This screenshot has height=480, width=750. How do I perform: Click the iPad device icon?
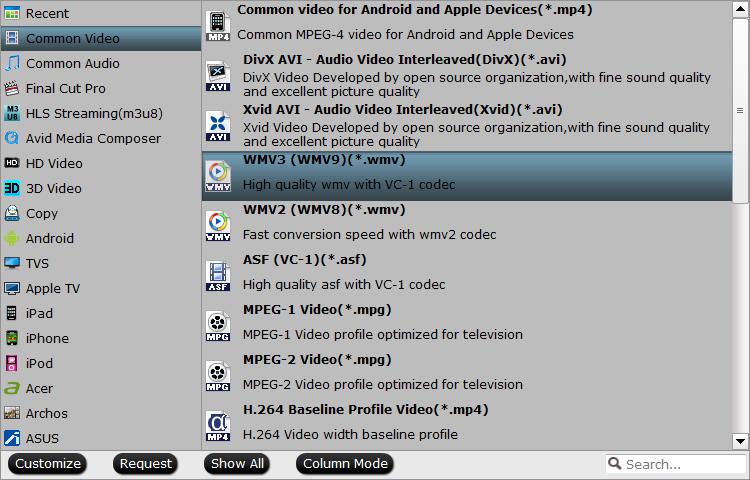click(12, 313)
